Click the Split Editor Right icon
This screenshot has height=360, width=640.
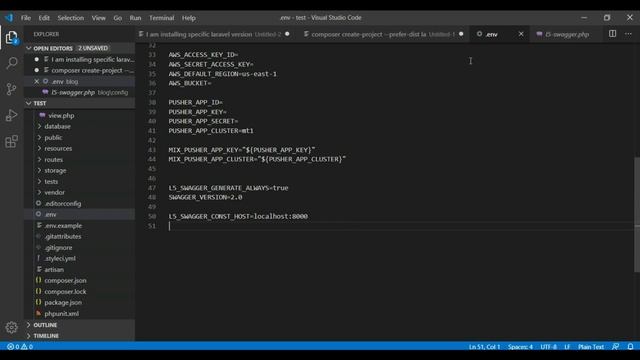(x=612, y=34)
